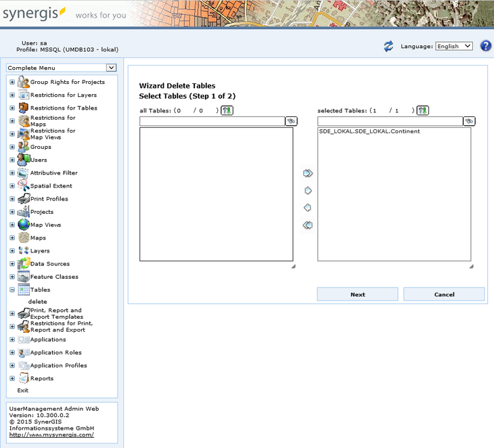Click filter icon next to all Tables search
Screen dimensions: 494x448
pos(291,121)
